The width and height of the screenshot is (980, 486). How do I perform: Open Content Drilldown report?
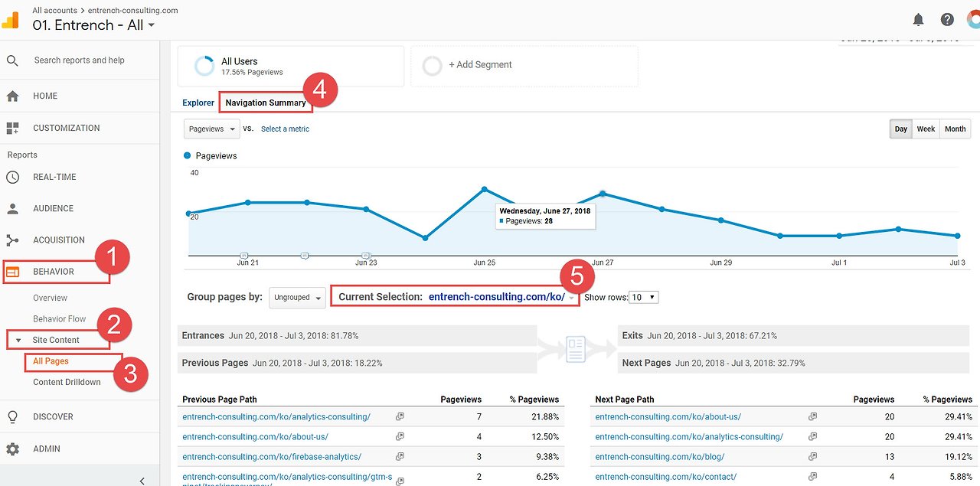(x=67, y=383)
